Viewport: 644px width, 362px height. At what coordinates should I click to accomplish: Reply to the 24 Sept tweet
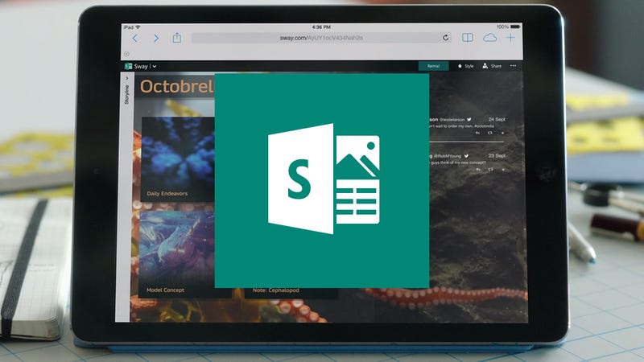[x=477, y=133]
